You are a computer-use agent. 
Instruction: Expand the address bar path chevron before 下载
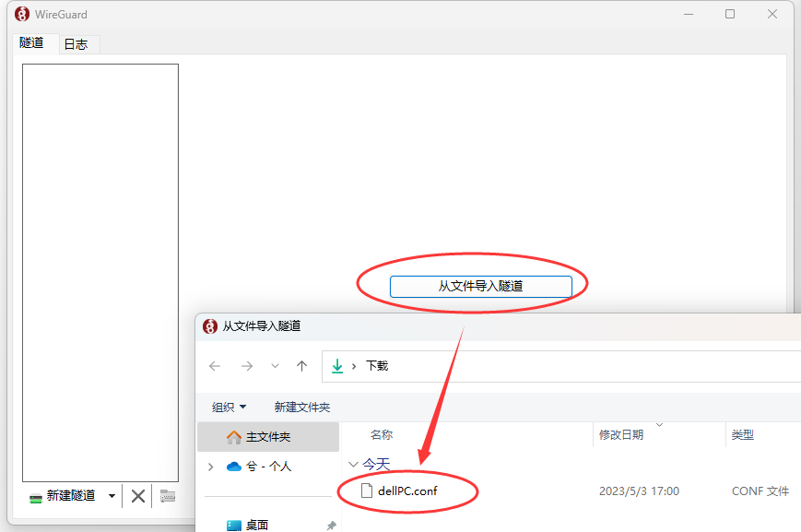[x=354, y=366]
